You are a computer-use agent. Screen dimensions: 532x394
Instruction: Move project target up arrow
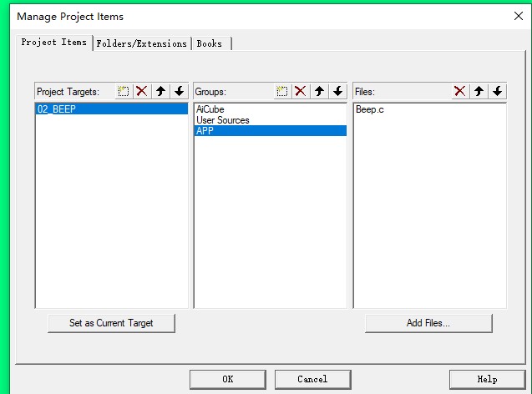[x=160, y=92]
